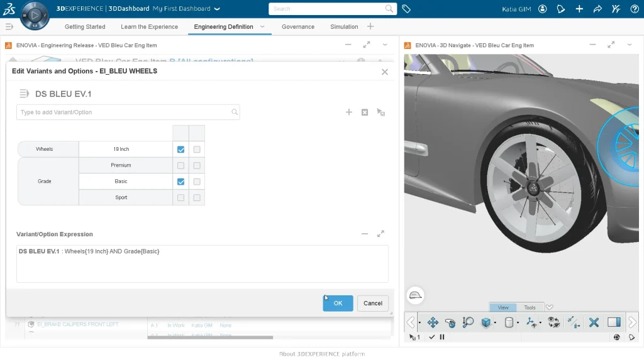Click the blue X tool in viewer toolbar
644x362 pixels.
[593, 322]
